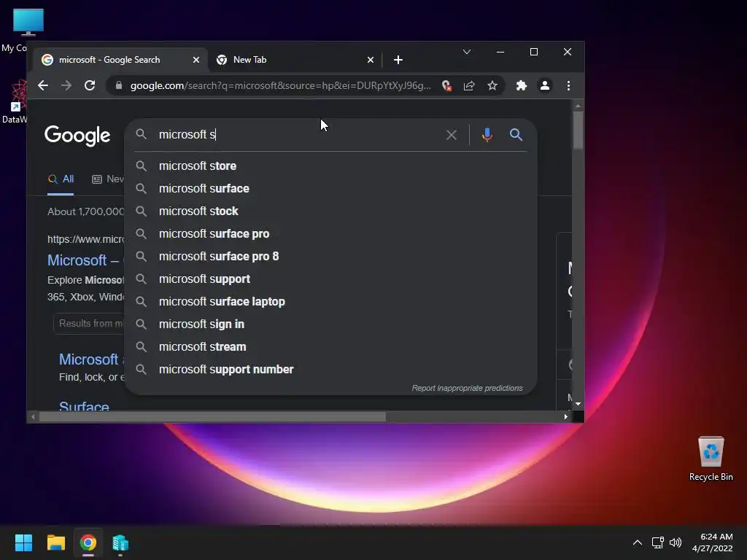Start voice search with microphone icon

tap(487, 135)
